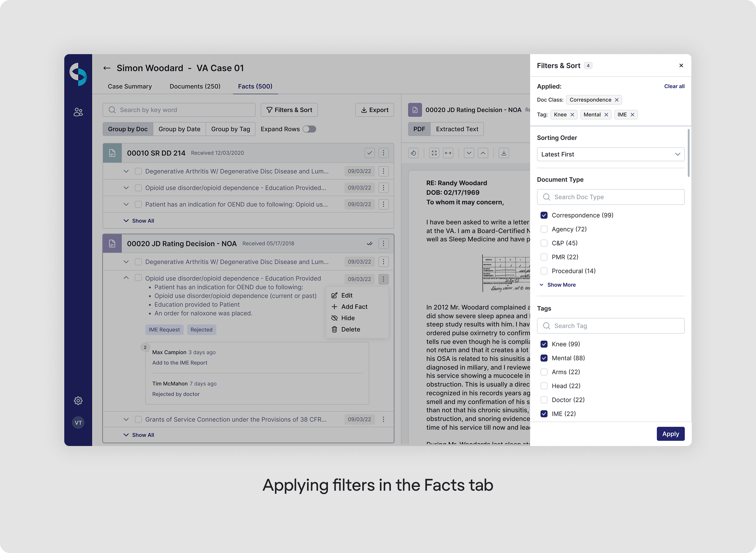Image resolution: width=756 pixels, height=553 pixels.
Task: Expand first Degenerative Arthritis row in 00010
Action: tap(126, 172)
